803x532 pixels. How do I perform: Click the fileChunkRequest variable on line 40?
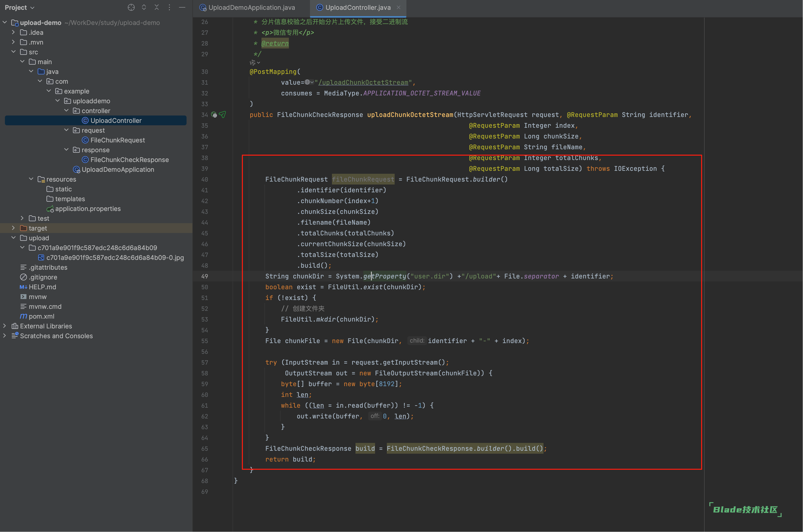[x=363, y=179]
